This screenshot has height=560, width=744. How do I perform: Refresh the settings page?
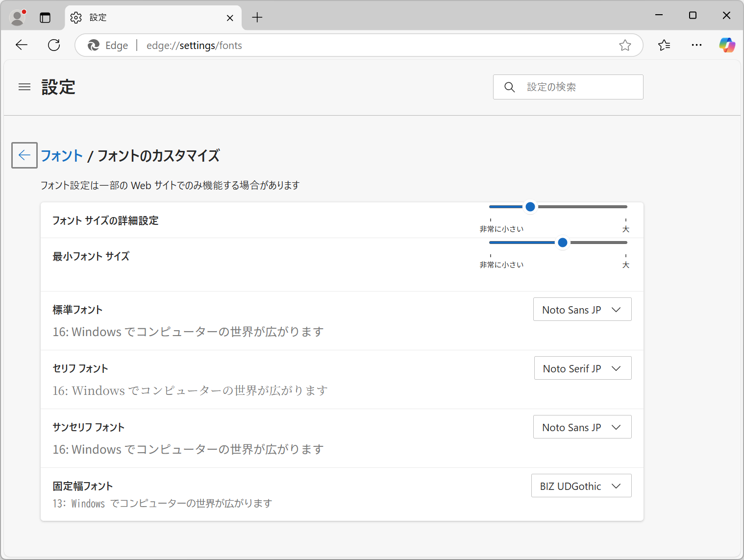[x=53, y=45]
